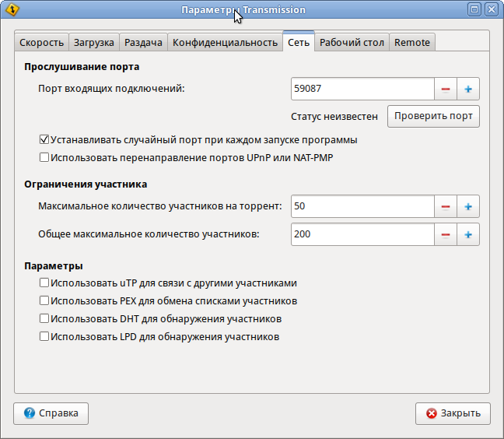The width and height of the screenshot is (504, 439).
Task: Open the Remote tab
Action: 412,43
